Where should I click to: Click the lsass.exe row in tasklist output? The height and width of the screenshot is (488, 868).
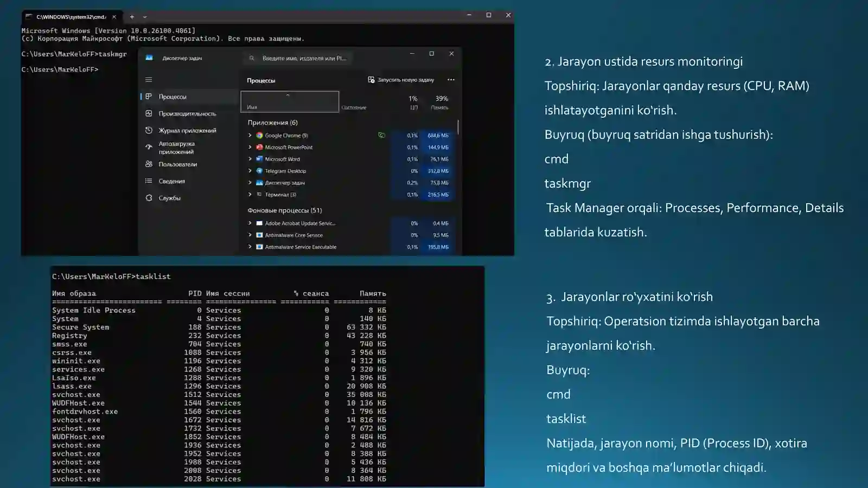(x=219, y=386)
